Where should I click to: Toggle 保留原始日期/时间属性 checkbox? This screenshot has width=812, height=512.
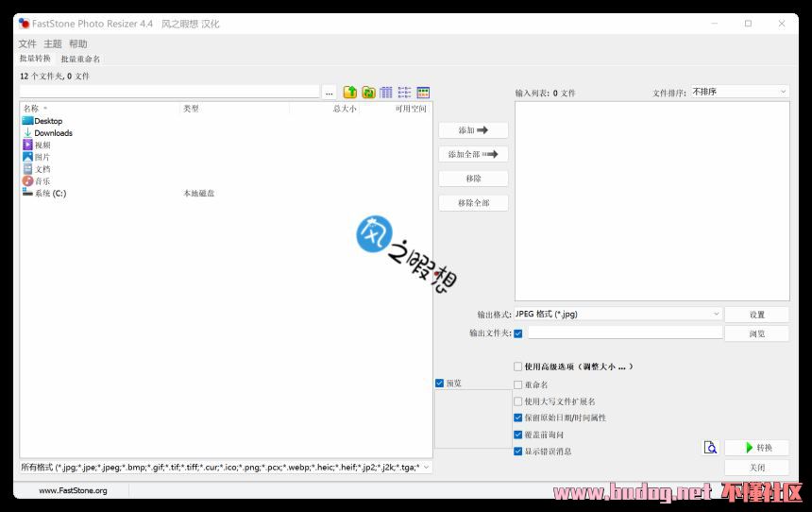(517, 418)
